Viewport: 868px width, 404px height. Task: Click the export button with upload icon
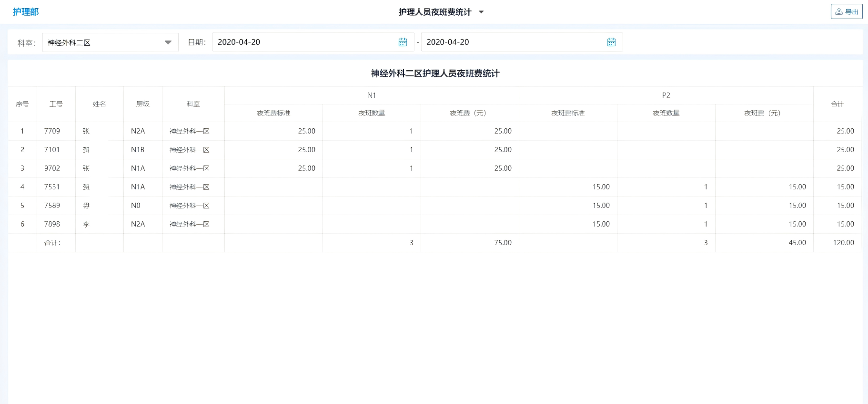[847, 11]
